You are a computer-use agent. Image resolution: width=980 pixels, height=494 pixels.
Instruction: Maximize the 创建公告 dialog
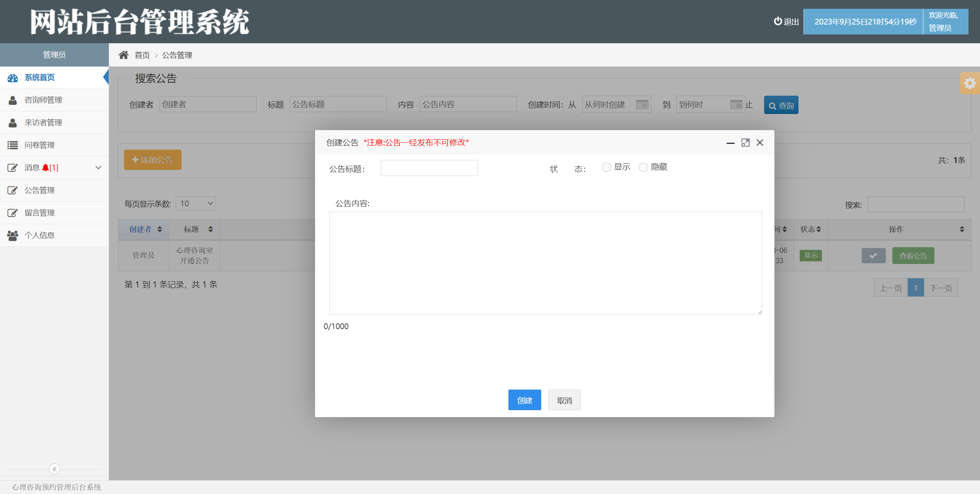click(745, 143)
